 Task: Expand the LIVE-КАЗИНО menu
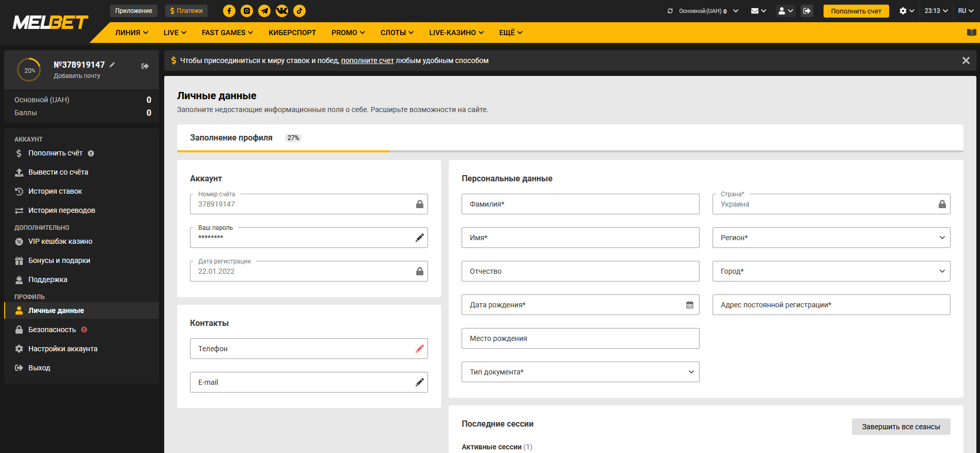click(x=456, y=33)
